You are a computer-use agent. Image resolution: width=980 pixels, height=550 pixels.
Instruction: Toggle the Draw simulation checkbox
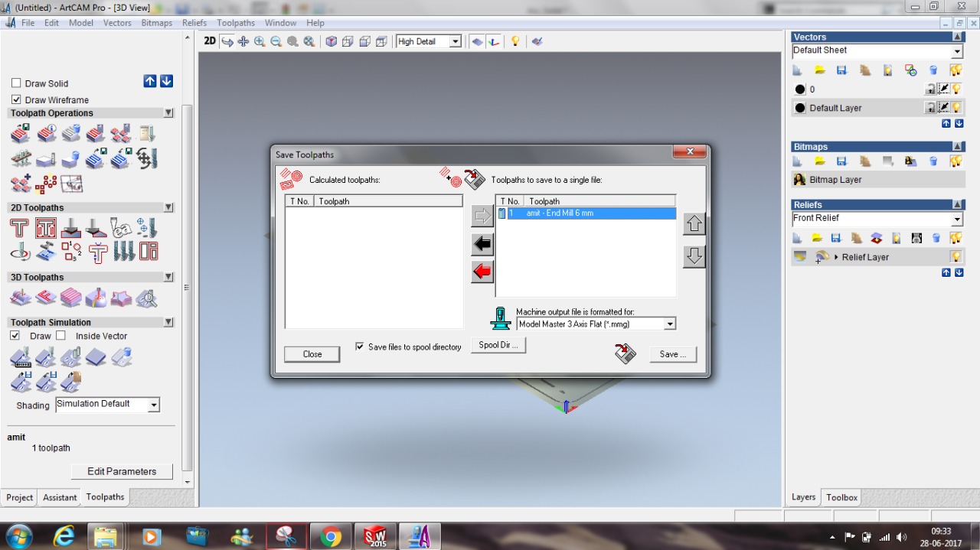click(x=15, y=335)
